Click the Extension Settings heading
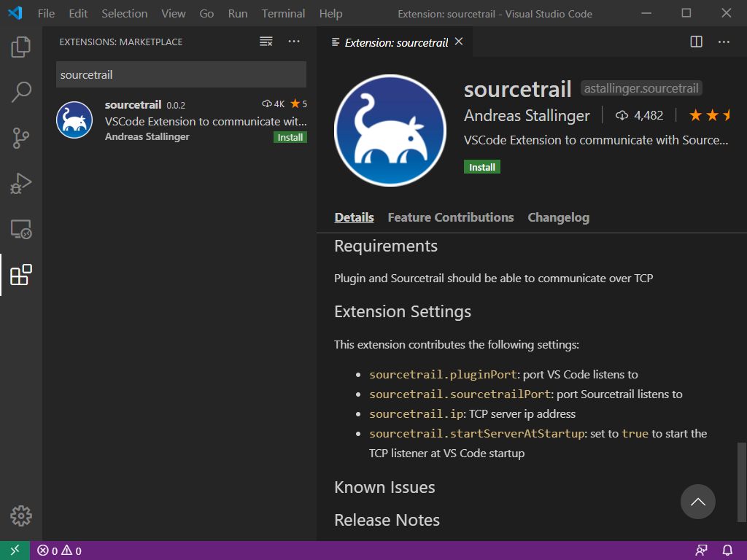747x560 pixels. pyautogui.click(x=403, y=311)
